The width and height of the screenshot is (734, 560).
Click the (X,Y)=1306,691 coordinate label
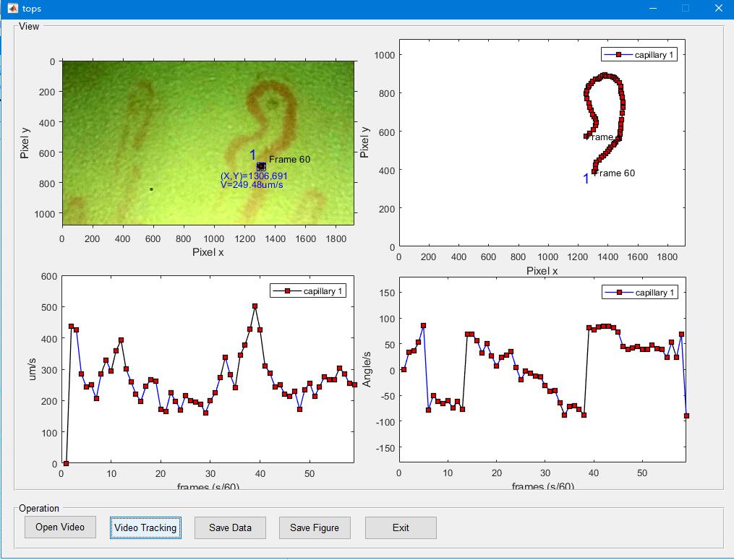pos(254,176)
